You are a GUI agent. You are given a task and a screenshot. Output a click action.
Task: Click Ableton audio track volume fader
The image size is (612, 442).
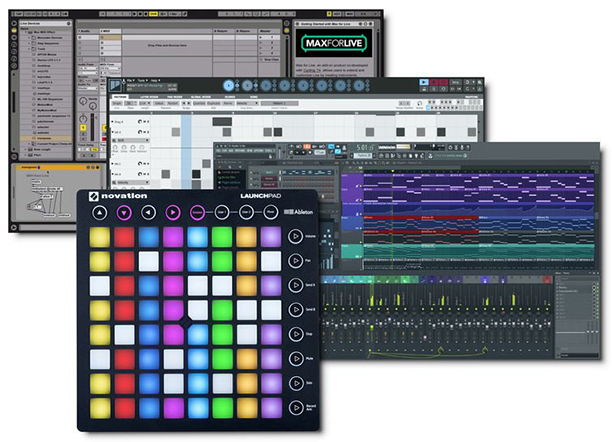pos(93,127)
